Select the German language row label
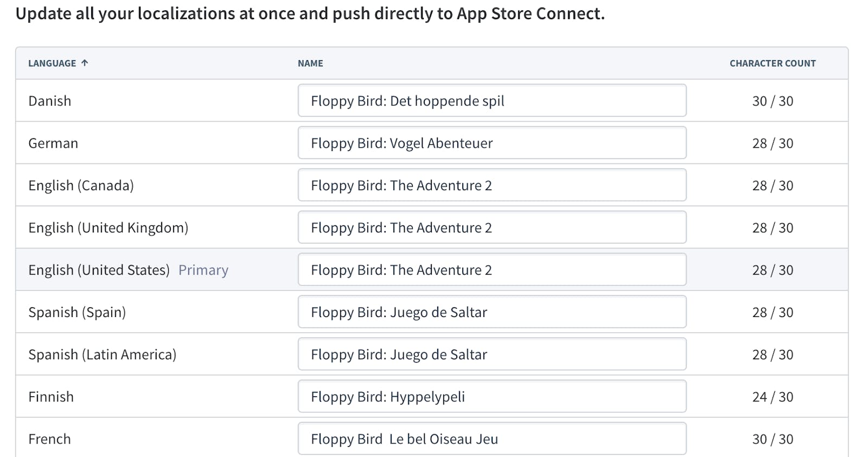Screen dimensions: 868x457 click(53, 144)
